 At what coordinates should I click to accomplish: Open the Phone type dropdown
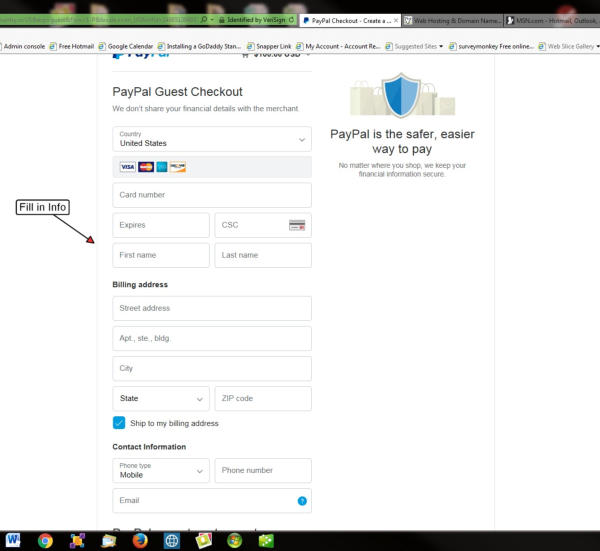161,470
